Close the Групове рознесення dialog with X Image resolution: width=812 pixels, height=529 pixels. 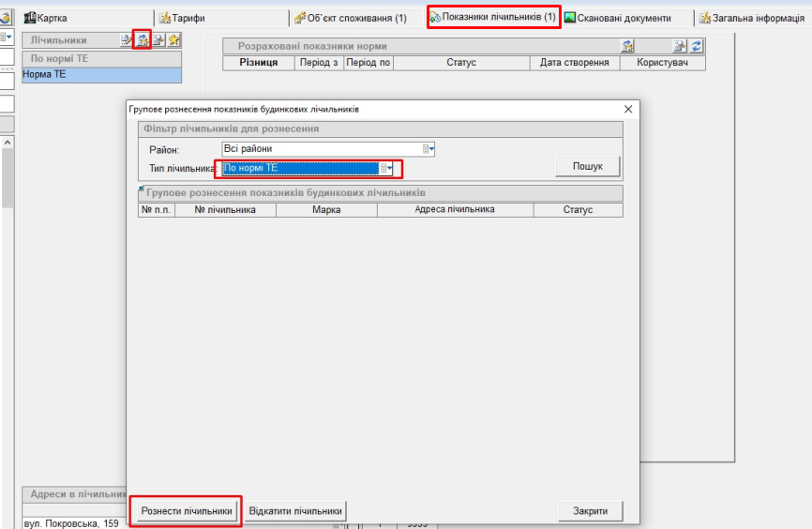click(x=628, y=110)
